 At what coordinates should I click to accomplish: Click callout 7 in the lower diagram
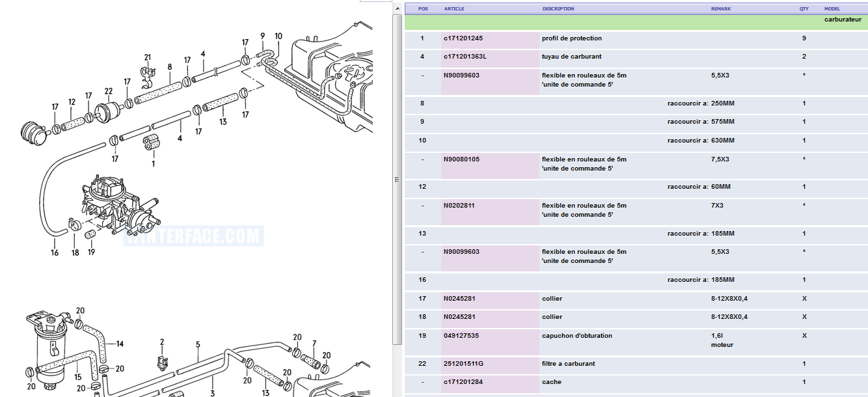pyautogui.click(x=314, y=343)
